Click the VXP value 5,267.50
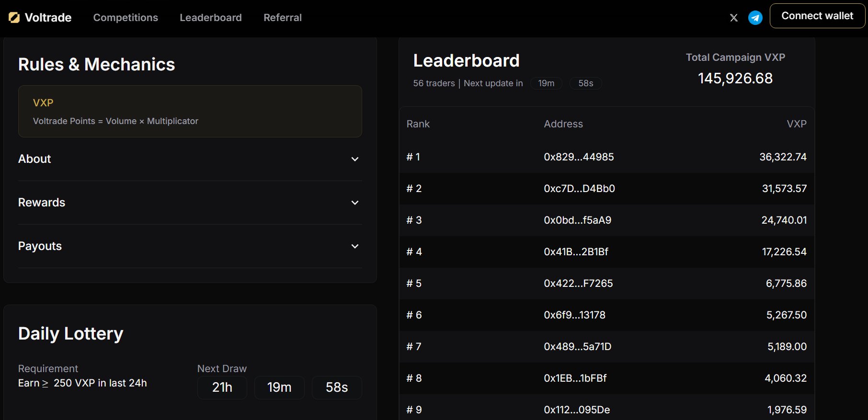Screen dimensions: 868x420 tap(787, 315)
